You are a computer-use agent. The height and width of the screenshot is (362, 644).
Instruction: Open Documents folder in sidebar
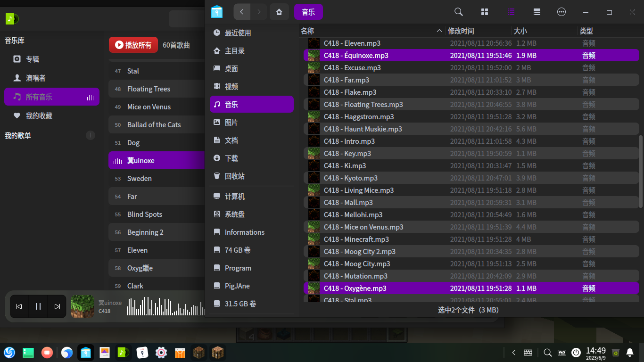pyautogui.click(x=252, y=140)
